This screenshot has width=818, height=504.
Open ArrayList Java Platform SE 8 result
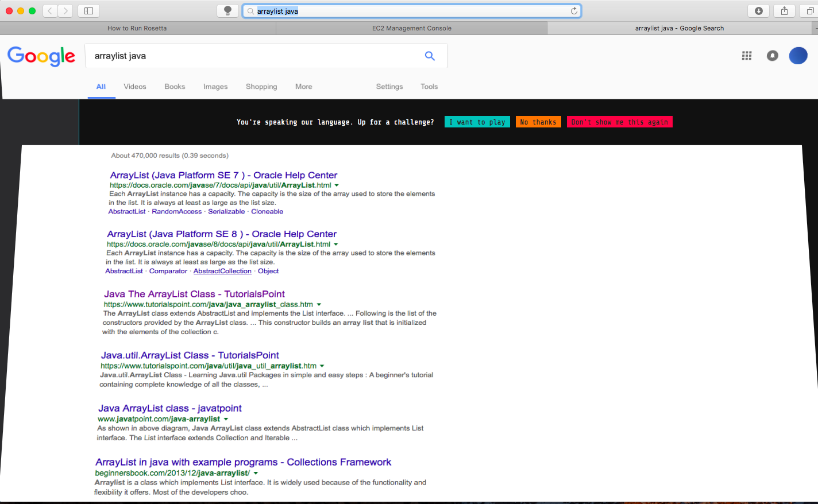[x=222, y=234]
